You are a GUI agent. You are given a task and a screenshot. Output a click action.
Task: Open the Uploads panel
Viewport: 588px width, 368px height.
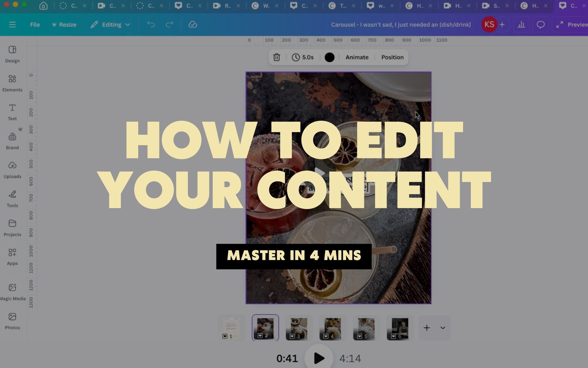(12, 170)
